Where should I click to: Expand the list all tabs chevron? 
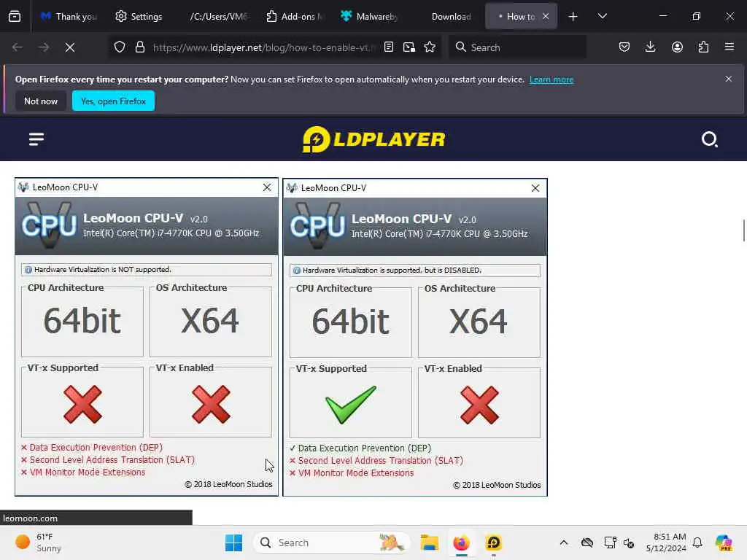click(x=602, y=16)
